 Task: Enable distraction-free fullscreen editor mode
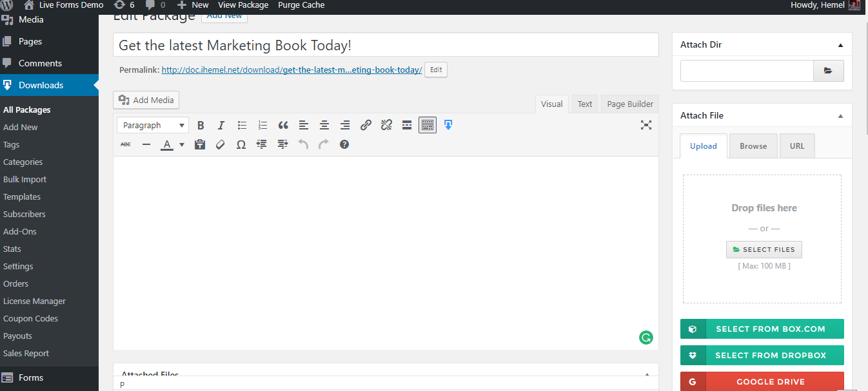(646, 125)
